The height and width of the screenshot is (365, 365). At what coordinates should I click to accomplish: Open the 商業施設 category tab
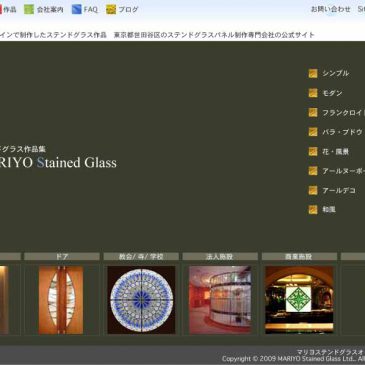click(x=299, y=256)
